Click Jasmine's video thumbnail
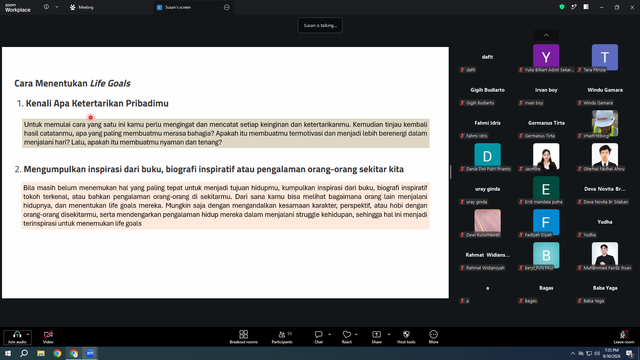 click(x=546, y=156)
